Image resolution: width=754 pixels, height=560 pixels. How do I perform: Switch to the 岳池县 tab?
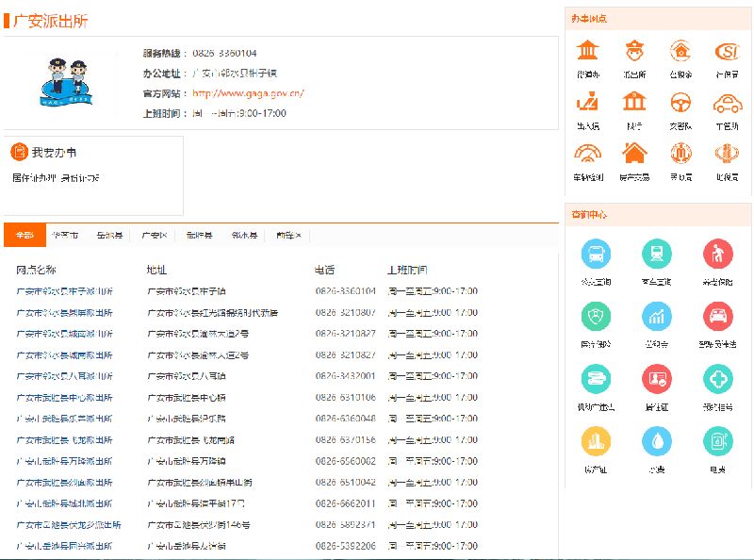coord(109,235)
